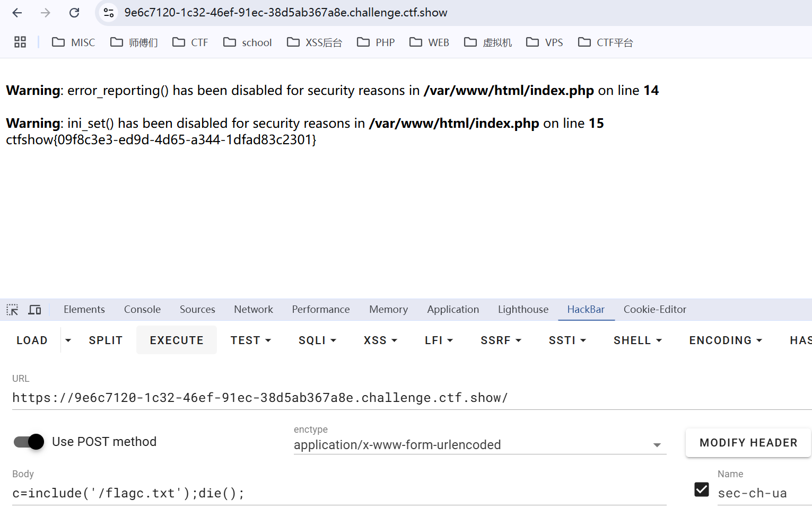The height and width of the screenshot is (508, 812).
Task: Toggle the Use POST method switch
Action: 29,442
